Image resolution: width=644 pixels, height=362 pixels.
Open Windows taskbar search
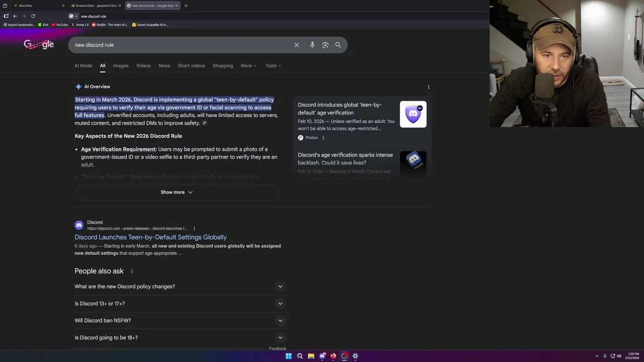click(x=300, y=356)
